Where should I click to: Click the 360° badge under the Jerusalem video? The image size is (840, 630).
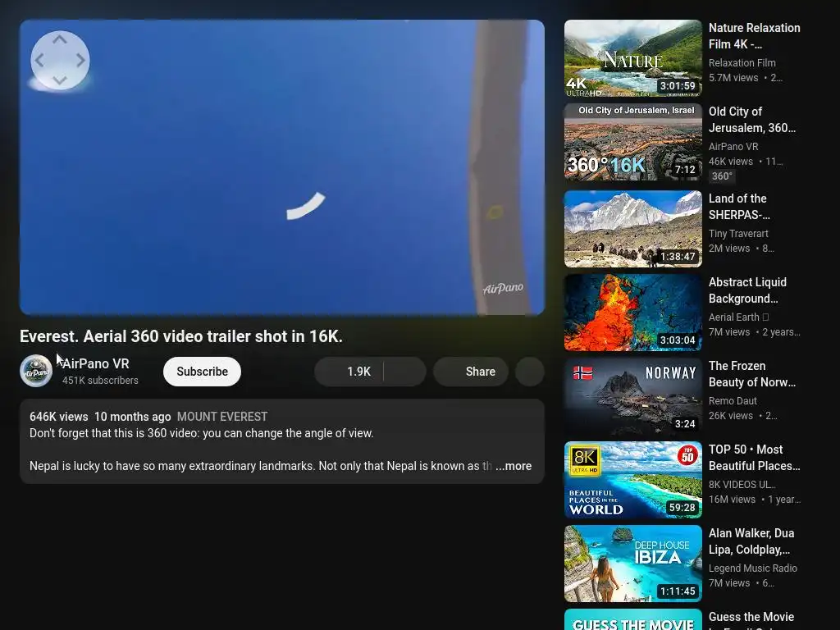(722, 176)
